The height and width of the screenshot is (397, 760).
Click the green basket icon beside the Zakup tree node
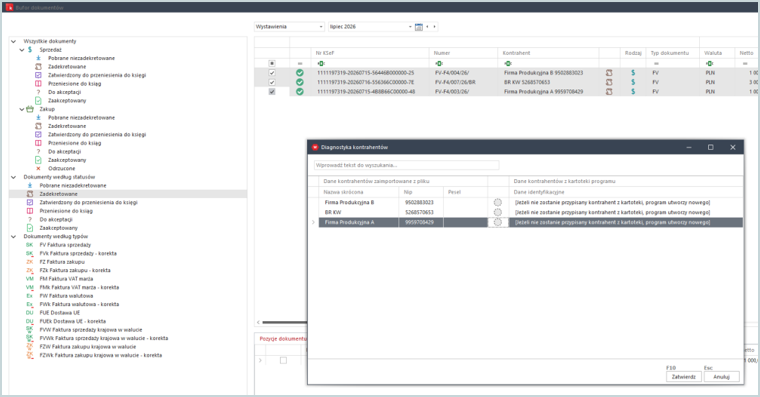point(30,109)
